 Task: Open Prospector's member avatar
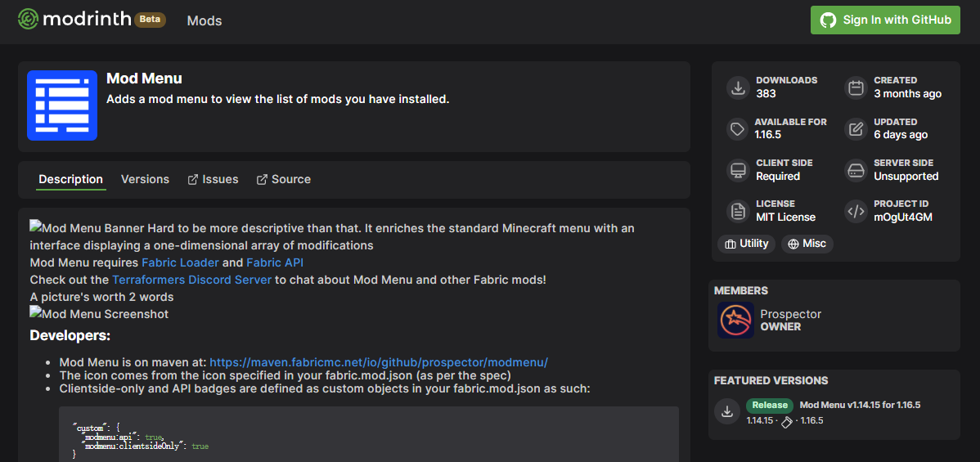735,320
